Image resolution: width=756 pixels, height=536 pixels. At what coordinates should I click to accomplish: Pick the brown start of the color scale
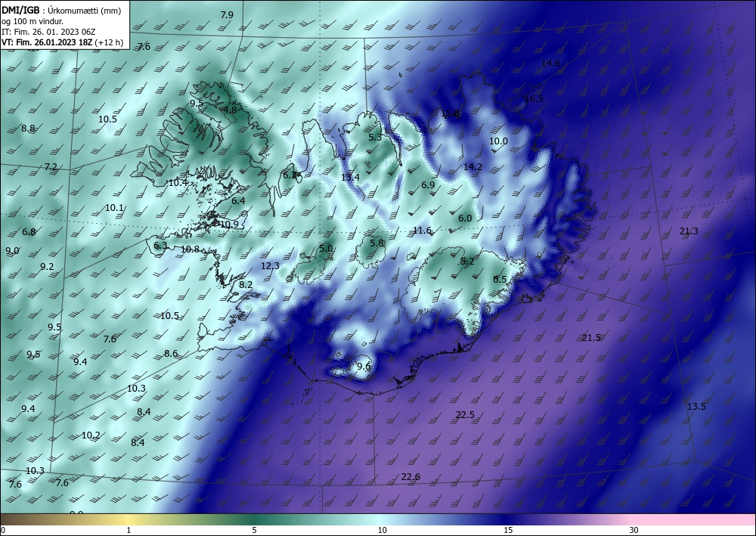[20, 519]
